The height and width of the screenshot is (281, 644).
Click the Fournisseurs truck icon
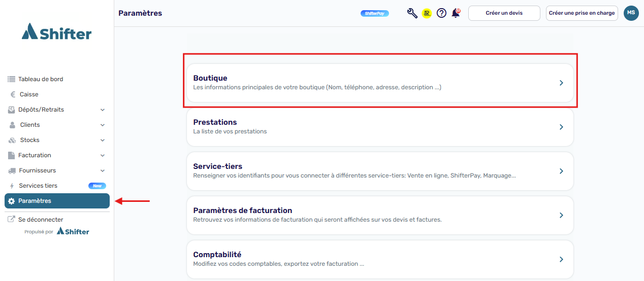coord(12,170)
